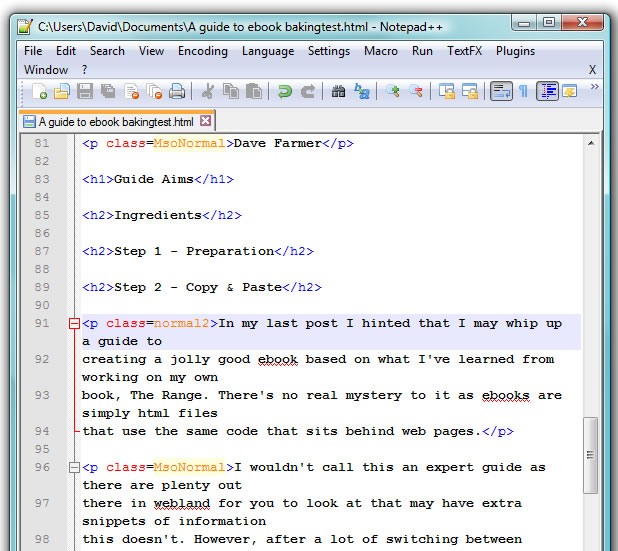This screenshot has width=618, height=551.
Task: Collapse the fold marker at line 96
Action: (x=73, y=468)
